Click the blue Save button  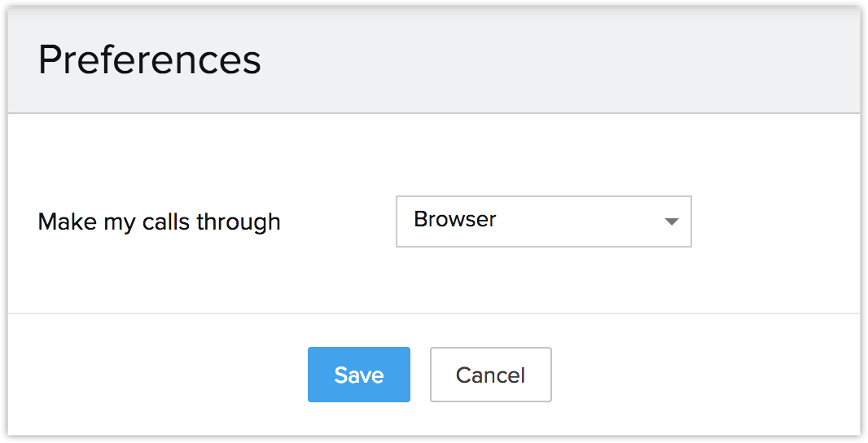tap(358, 375)
